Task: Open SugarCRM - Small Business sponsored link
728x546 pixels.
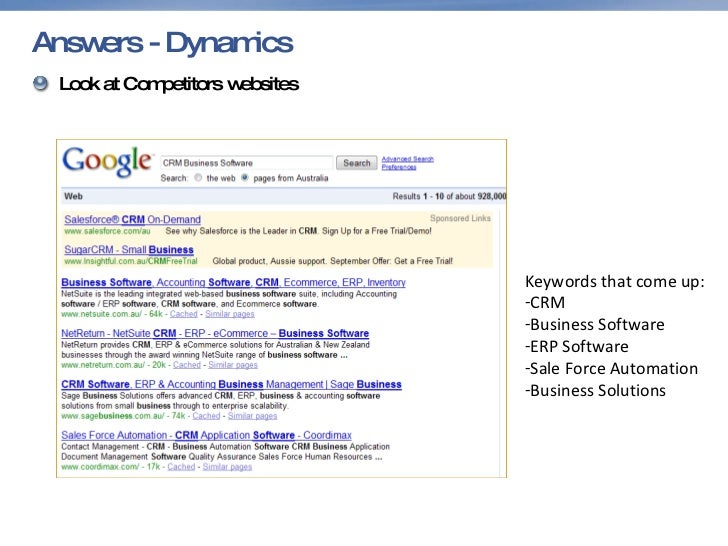Action: (x=129, y=249)
